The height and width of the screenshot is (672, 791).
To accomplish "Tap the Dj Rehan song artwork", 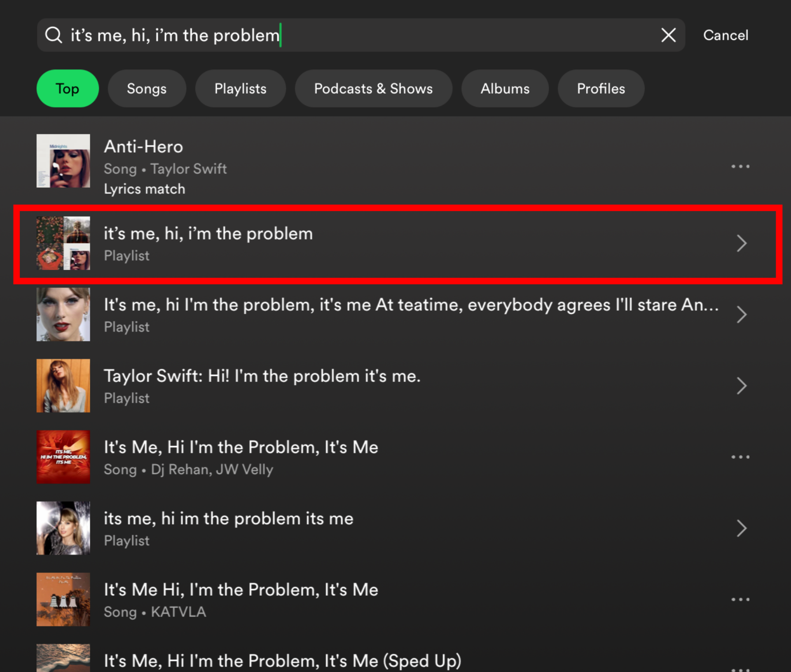I will point(63,457).
